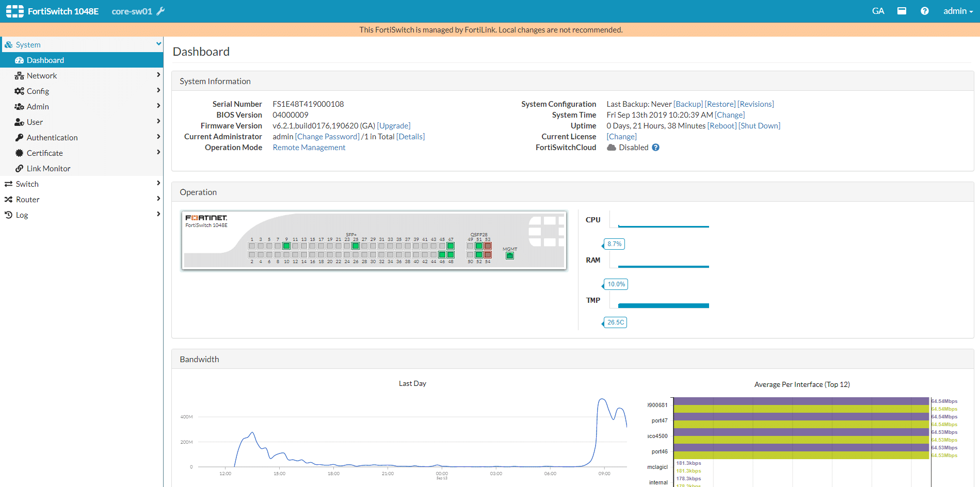Screen dimensions: 980x487
Task: Open the Switch menu item
Action: click(x=82, y=184)
